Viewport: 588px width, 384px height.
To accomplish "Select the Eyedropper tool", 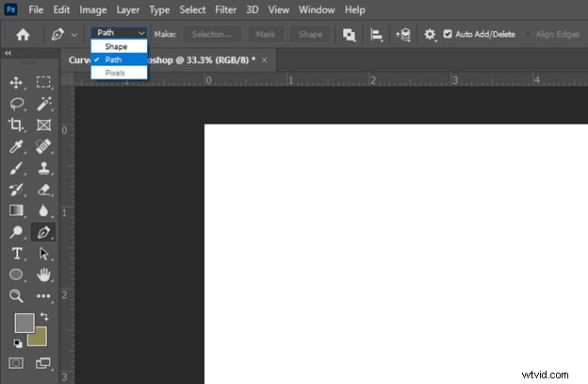I will (x=16, y=147).
